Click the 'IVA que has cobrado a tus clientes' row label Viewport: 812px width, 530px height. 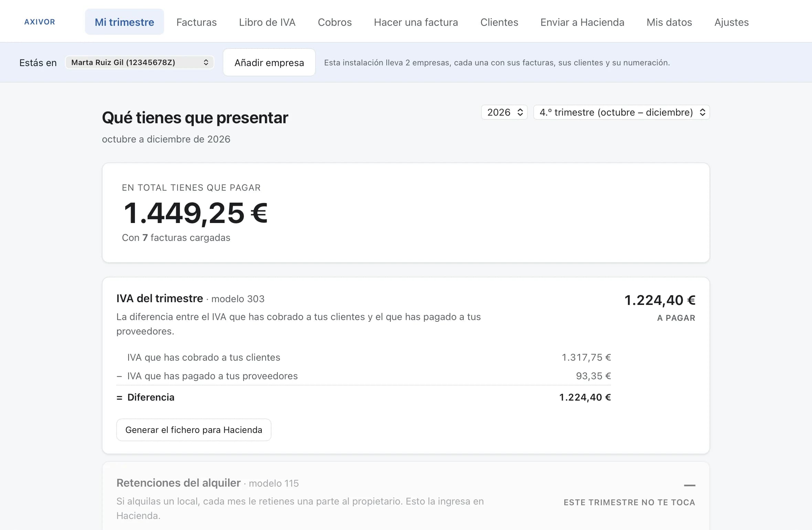pos(204,358)
